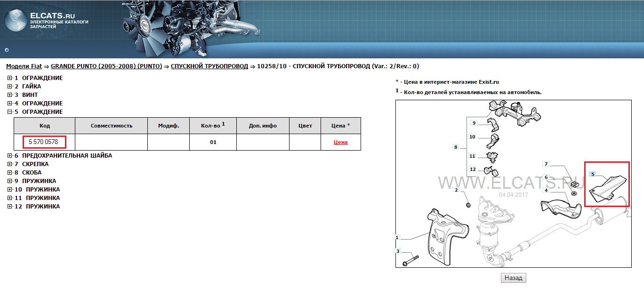The width and height of the screenshot is (644, 304).
Task: Select part code 5 570 0578
Action: click(43, 142)
